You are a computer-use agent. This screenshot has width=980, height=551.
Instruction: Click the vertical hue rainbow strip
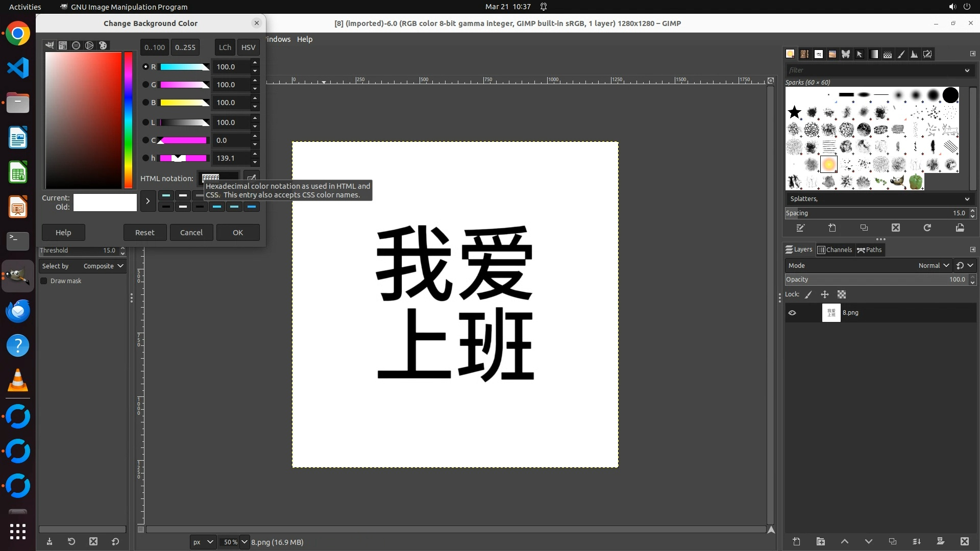pyautogui.click(x=128, y=120)
